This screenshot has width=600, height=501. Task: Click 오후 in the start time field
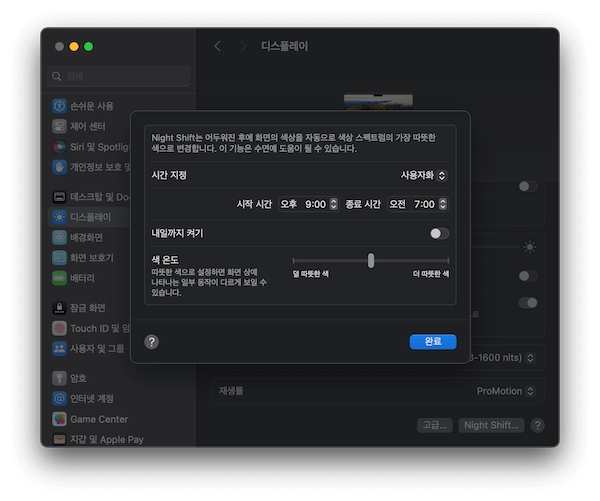289,204
